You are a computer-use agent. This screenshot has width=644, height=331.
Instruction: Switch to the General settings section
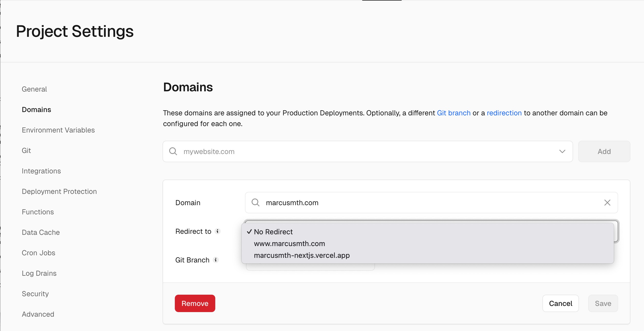pyautogui.click(x=34, y=89)
